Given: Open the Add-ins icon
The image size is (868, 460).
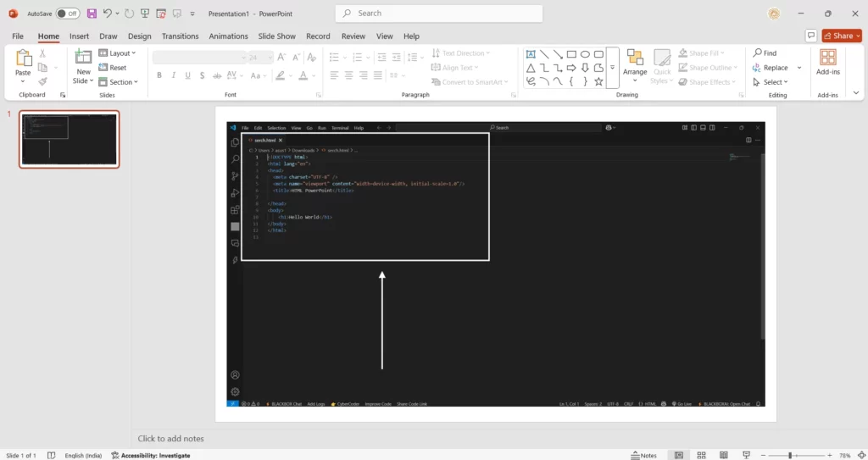Looking at the screenshot, I should (x=827, y=57).
